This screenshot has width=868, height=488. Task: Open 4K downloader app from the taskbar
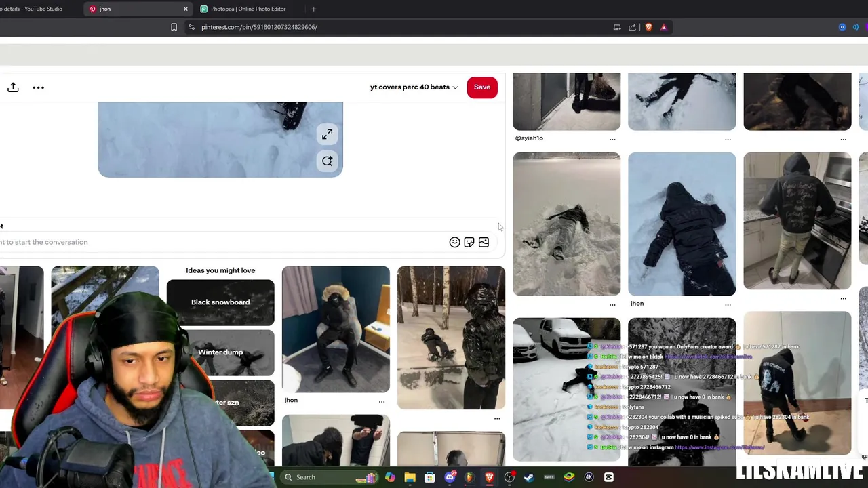[589, 477]
